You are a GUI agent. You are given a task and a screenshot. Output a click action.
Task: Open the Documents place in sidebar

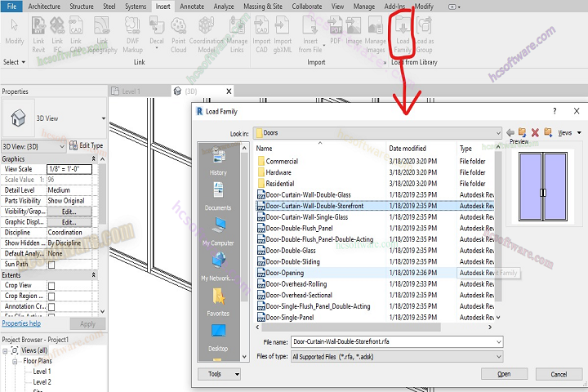pos(218,196)
